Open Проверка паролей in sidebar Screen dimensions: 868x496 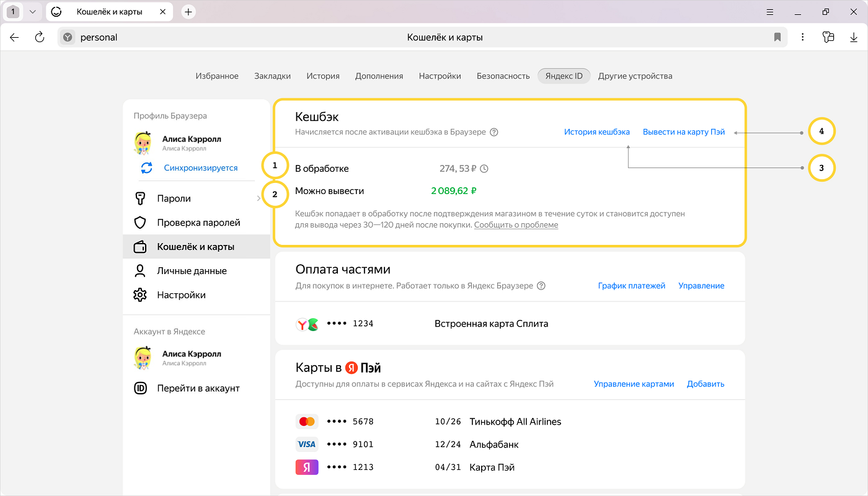click(x=198, y=223)
